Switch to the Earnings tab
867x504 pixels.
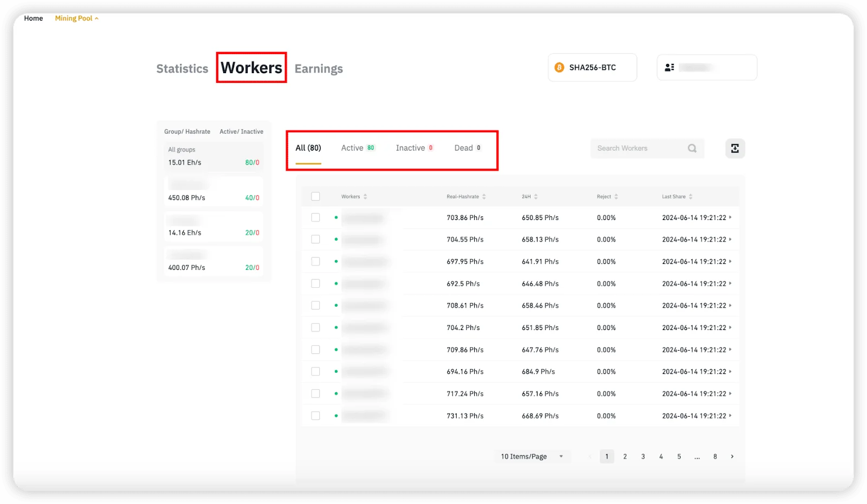(319, 68)
